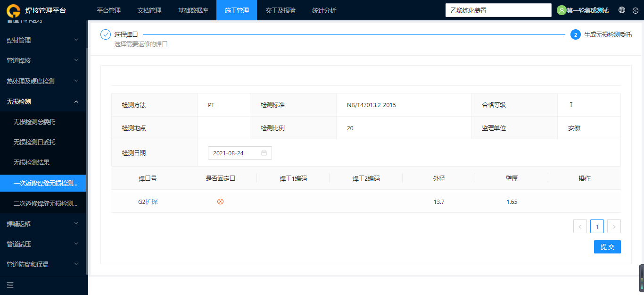644x295 pixels.
Task: Expand 焊缝返修 menu
Action: [43, 224]
